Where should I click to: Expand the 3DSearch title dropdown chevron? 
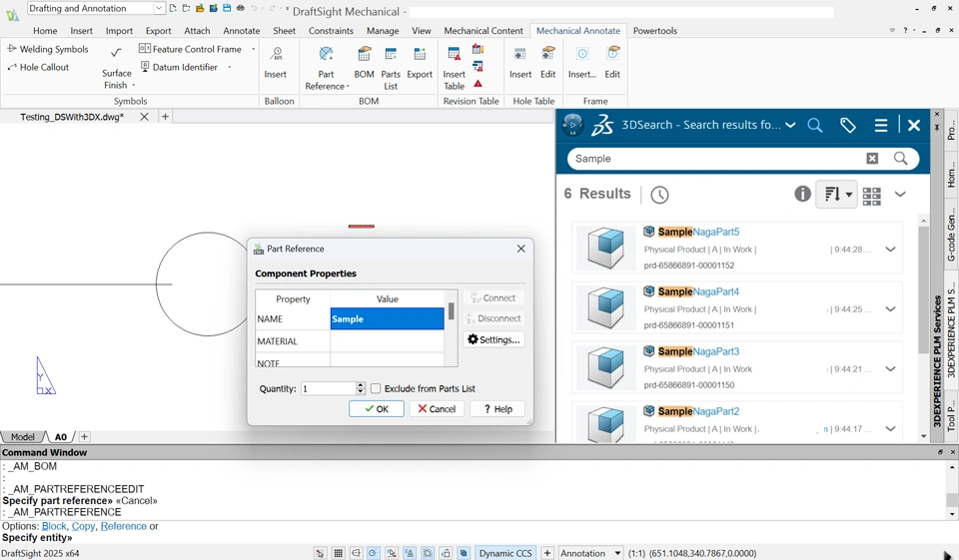pos(790,126)
